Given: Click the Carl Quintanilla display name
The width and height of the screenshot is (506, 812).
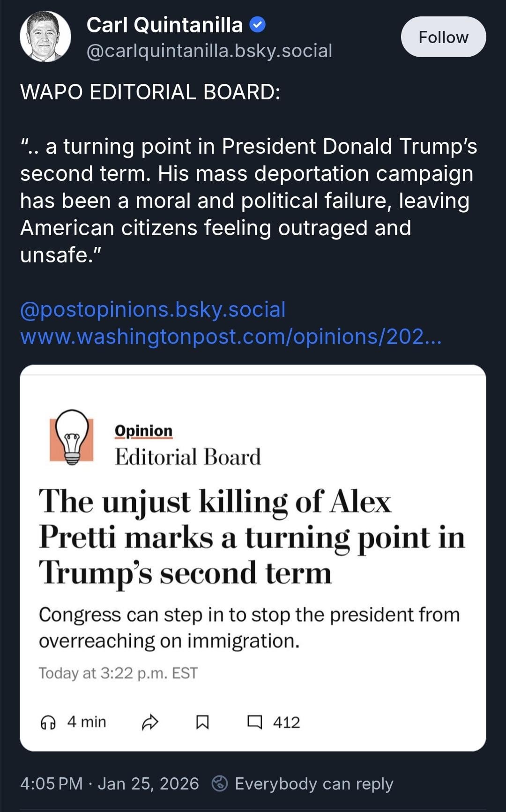Looking at the screenshot, I should point(164,25).
